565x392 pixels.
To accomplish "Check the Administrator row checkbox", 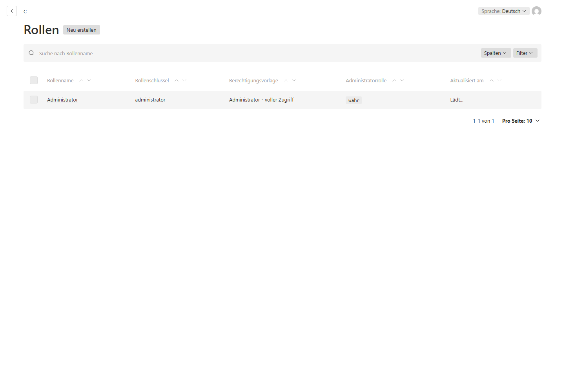I will click(x=34, y=100).
